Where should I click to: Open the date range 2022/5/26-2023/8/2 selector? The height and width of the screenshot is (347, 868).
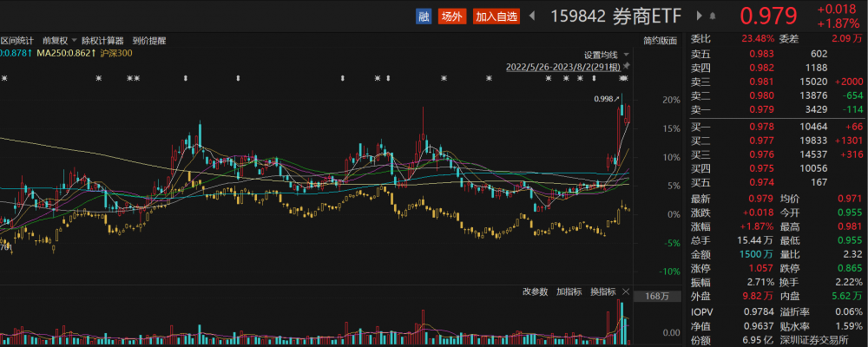(x=564, y=66)
